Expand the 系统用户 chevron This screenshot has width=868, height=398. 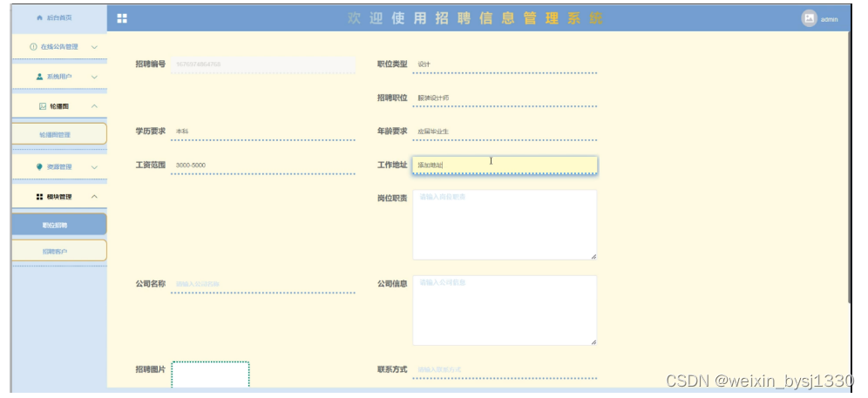pyautogui.click(x=94, y=77)
